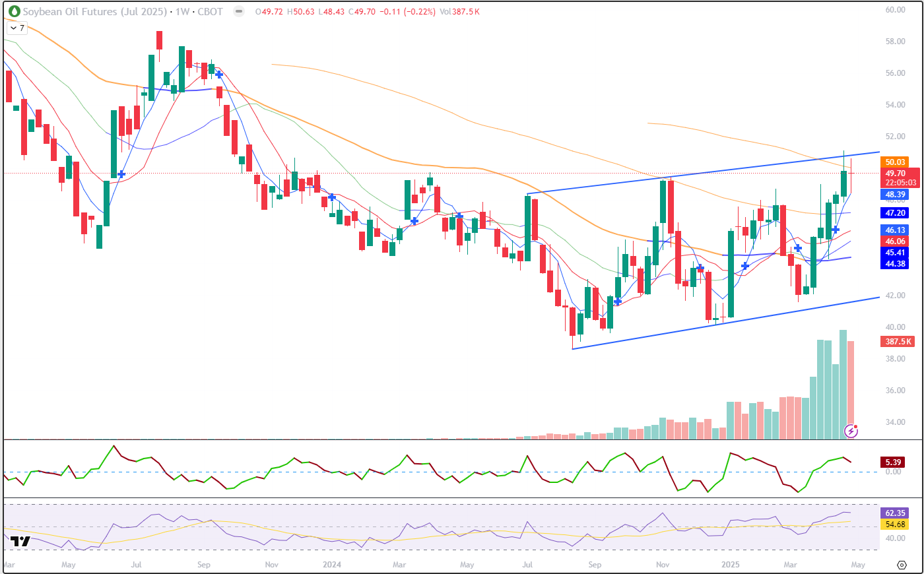Click the 44.38 price label
The width and height of the screenshot is (924, 574).
895,264
